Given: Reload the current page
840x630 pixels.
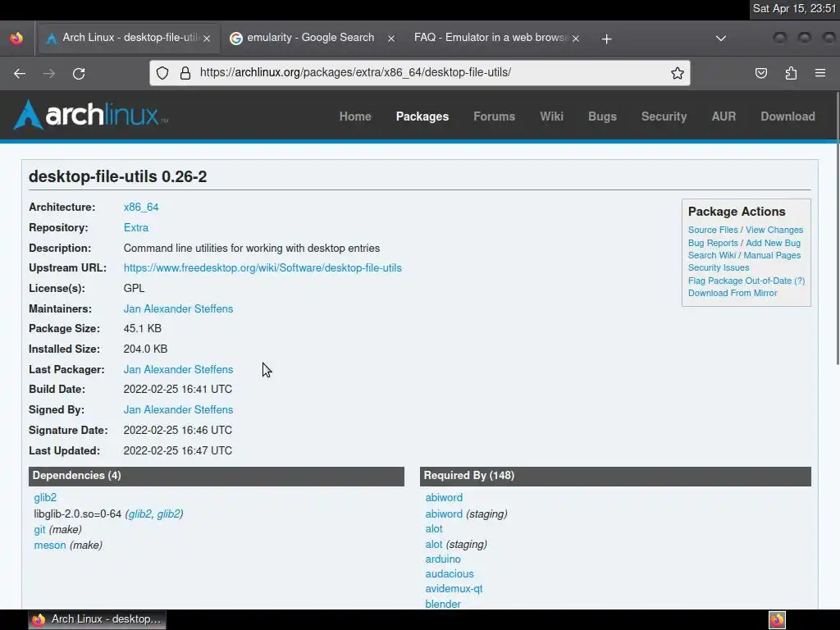Looking at the screenshot, I should tap(79, 73).
